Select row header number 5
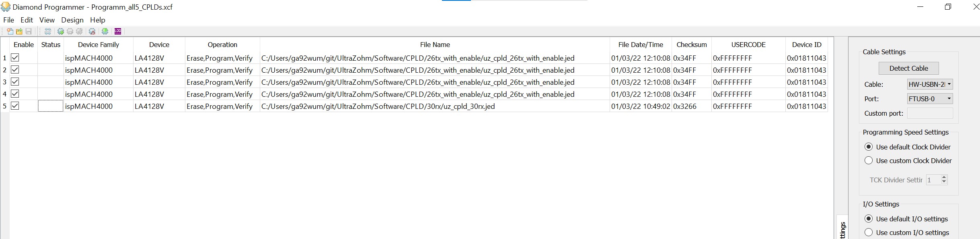This screenshot has height=239, width=980. (x=5, y=106)
